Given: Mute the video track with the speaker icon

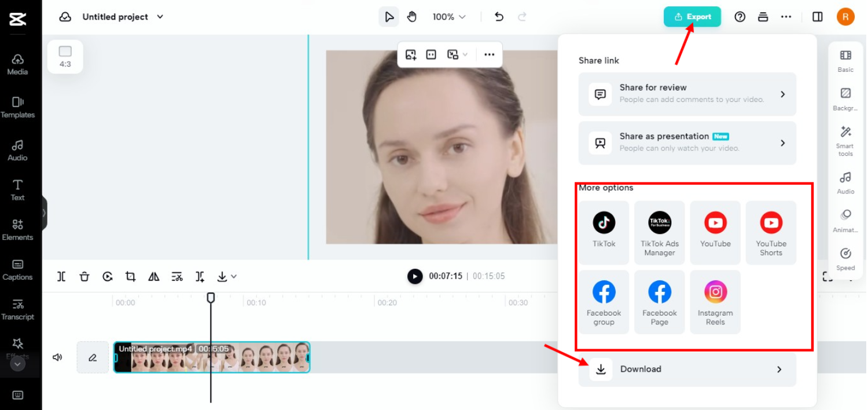Looking at the screenshot, I should point(57,357).
